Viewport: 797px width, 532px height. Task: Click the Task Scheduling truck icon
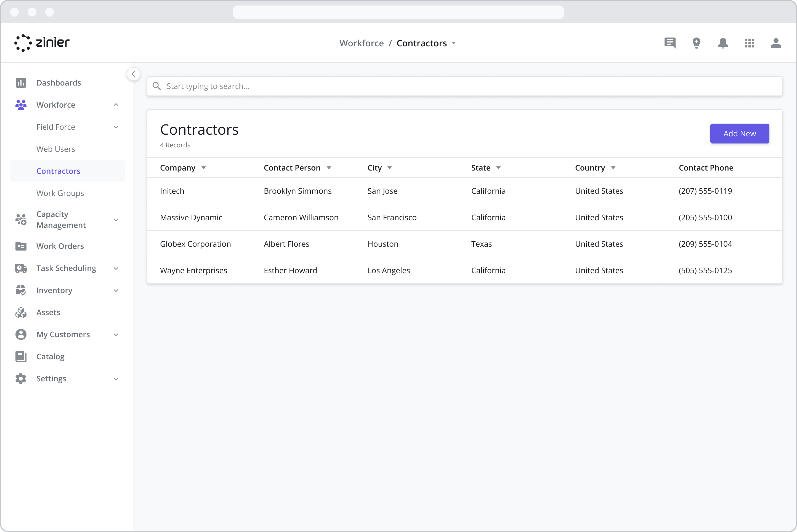tap(21, 268)
